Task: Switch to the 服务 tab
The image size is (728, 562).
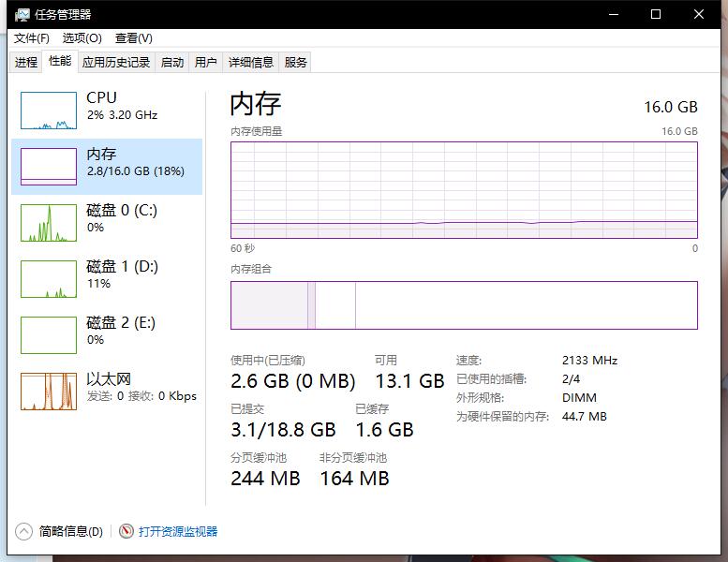Action: [296, 63]
